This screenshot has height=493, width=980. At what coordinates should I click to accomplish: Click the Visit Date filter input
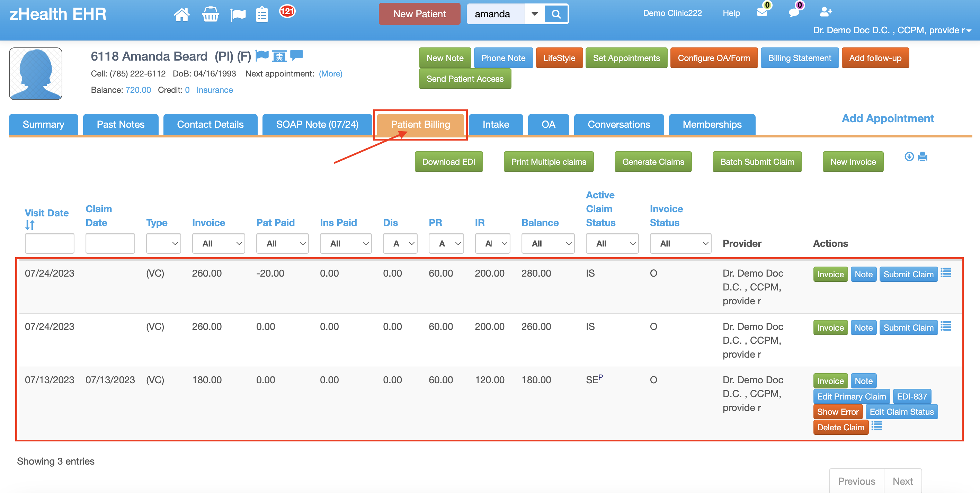50,243
